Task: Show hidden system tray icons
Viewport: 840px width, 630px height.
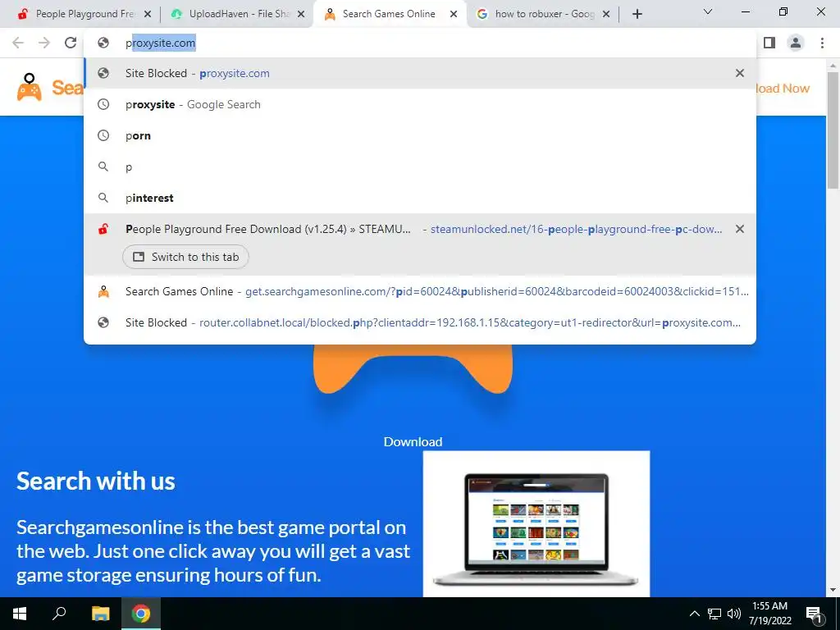Action: pyautogui.click(x=694, y=614)
